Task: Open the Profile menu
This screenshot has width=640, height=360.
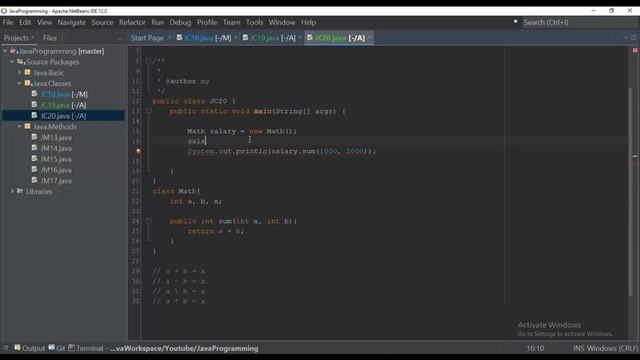Action: [207, 22]
